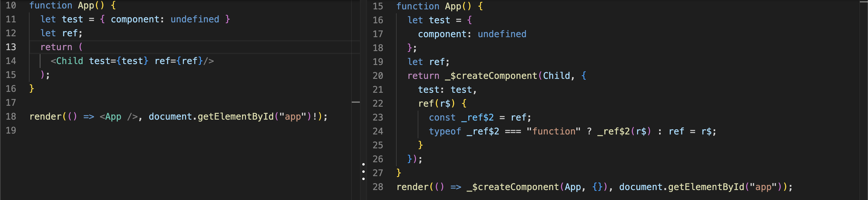Click the "});" closing on output line 26
The width and height of the screenshot is (868, 200).
point(415,159)
